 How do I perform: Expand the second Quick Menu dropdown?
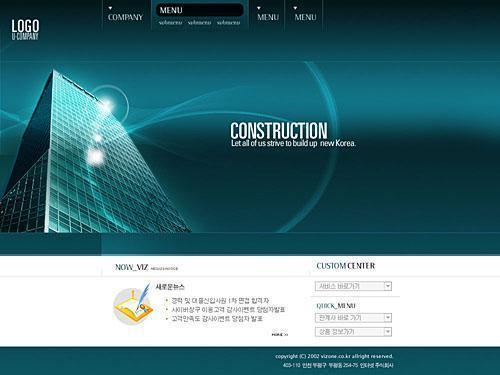coord(353,332)
